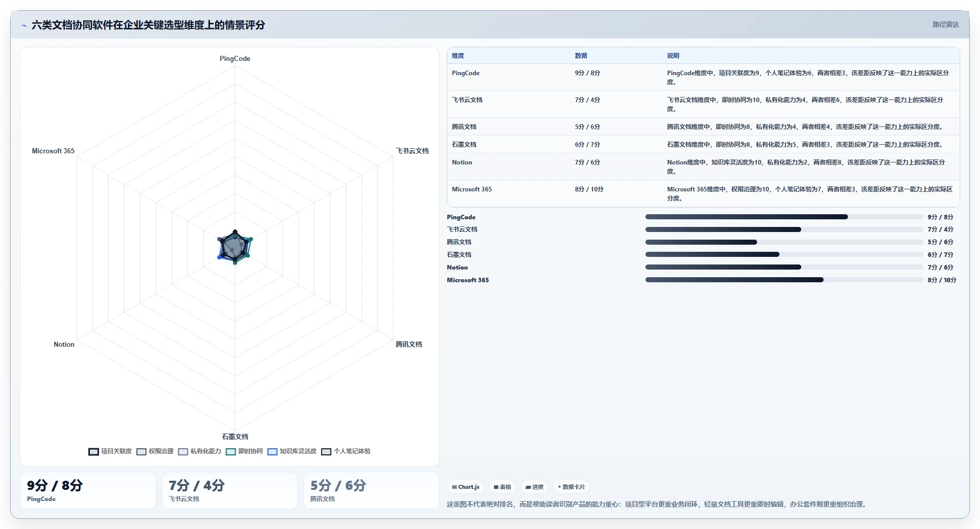Toggle the 个人笔记体验 legend series
Screen dimensions: 980x529
(x=346, y=451)
